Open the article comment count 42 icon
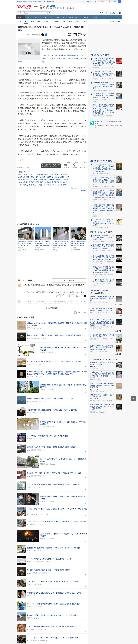 [x=33, y=35]
